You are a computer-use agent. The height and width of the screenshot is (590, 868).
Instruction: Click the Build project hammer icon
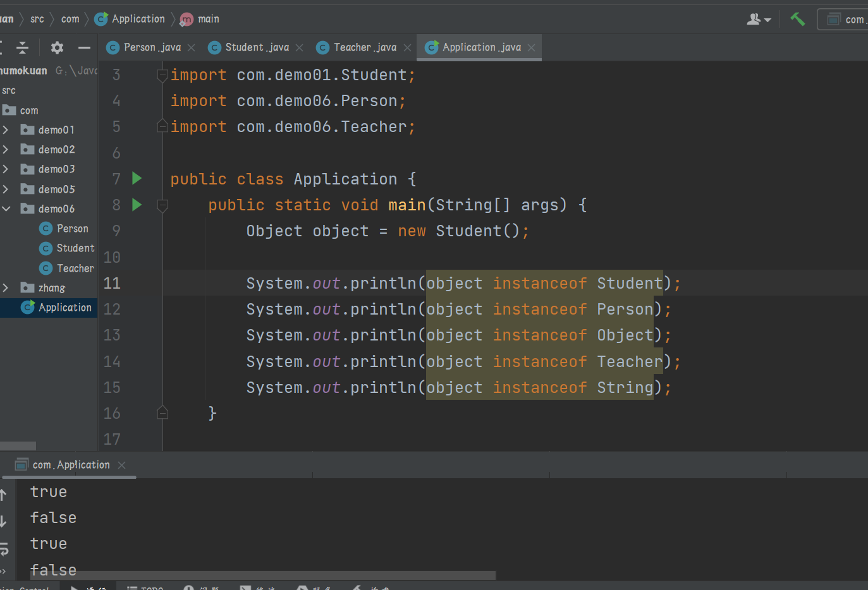[x=797, y=20]
